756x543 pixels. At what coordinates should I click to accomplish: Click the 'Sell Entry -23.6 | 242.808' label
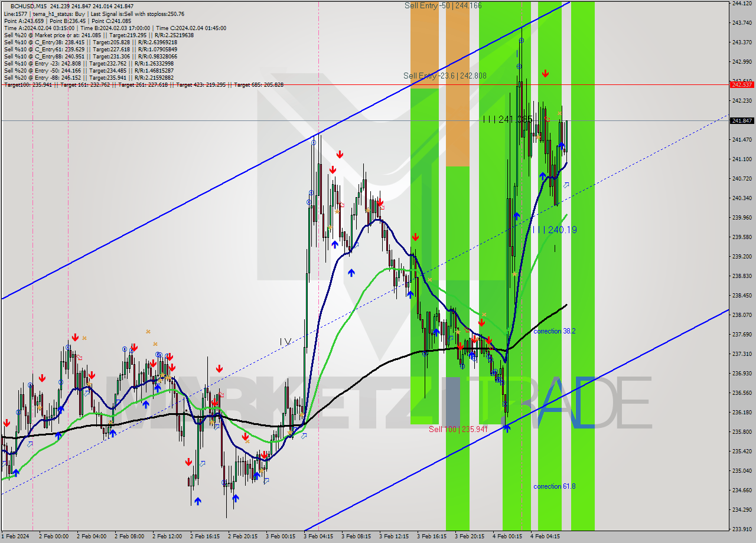445,76
